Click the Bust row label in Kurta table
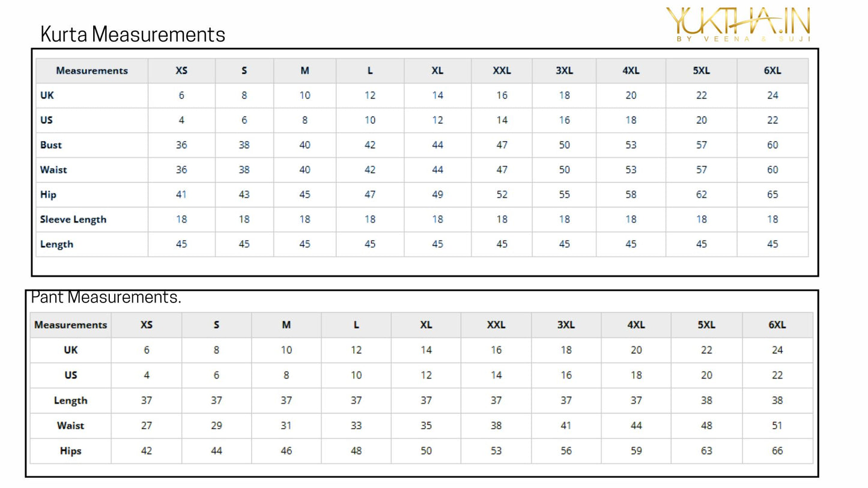 click(51, 145)
